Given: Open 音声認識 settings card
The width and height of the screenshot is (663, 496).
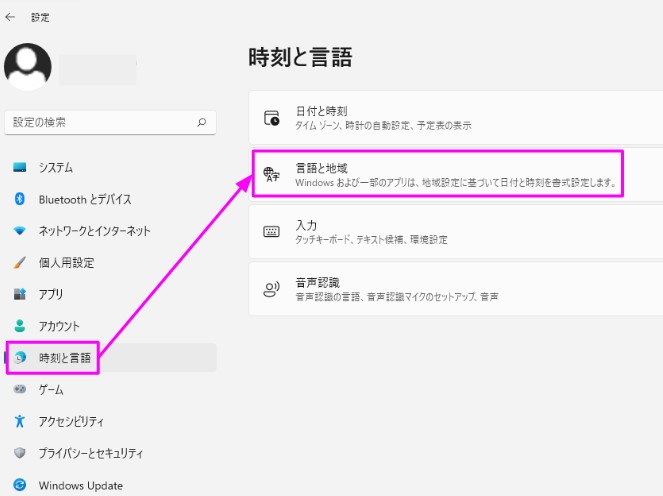Looking at the screenshot, I should tap(456, 289).
